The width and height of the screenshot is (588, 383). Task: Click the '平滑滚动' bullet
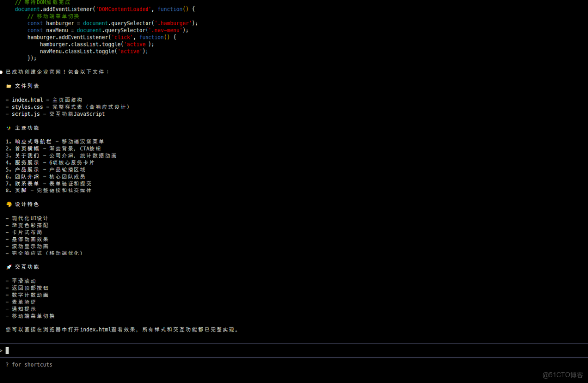click(x=21, y=281)
